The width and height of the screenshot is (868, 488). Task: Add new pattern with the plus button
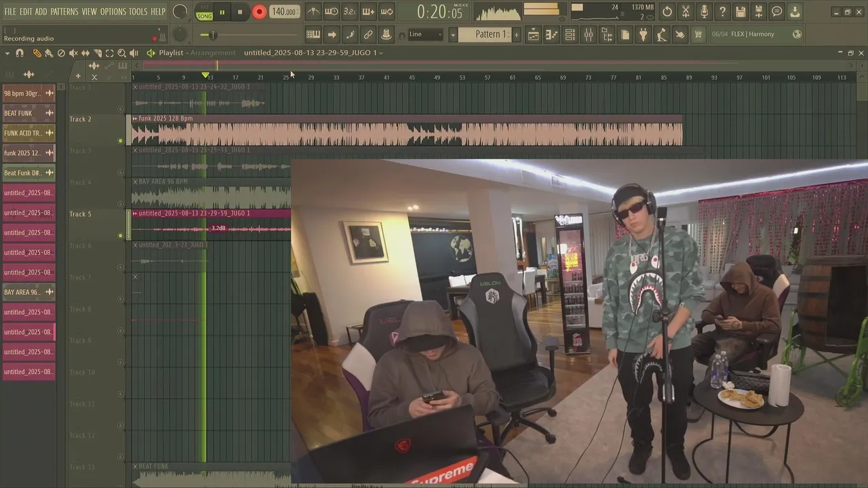517,35
